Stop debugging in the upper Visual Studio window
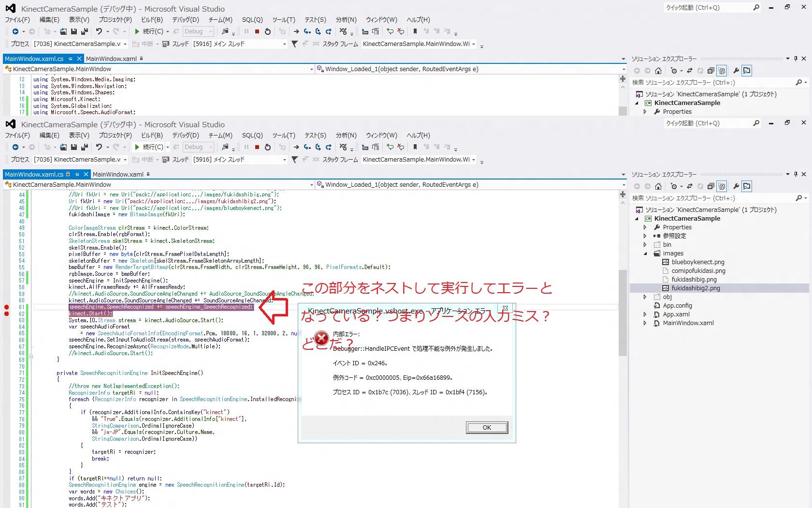The image size is (812, 508). (x=257, y=31)
